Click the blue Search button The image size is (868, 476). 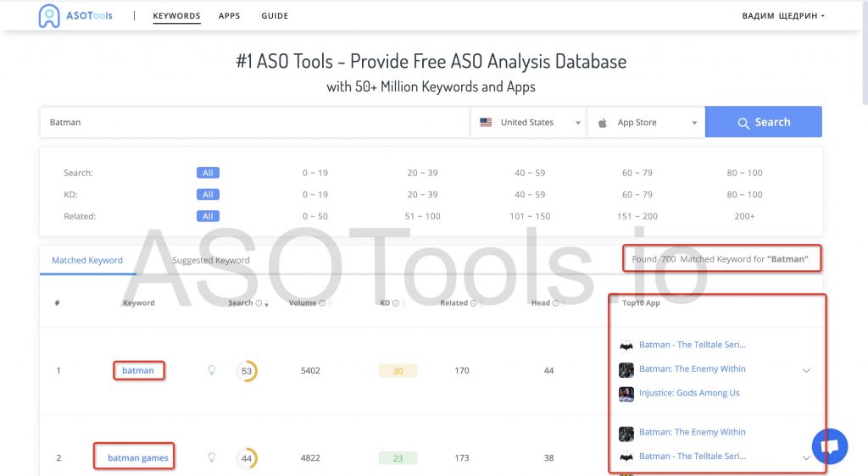click(x=764, y=122)
